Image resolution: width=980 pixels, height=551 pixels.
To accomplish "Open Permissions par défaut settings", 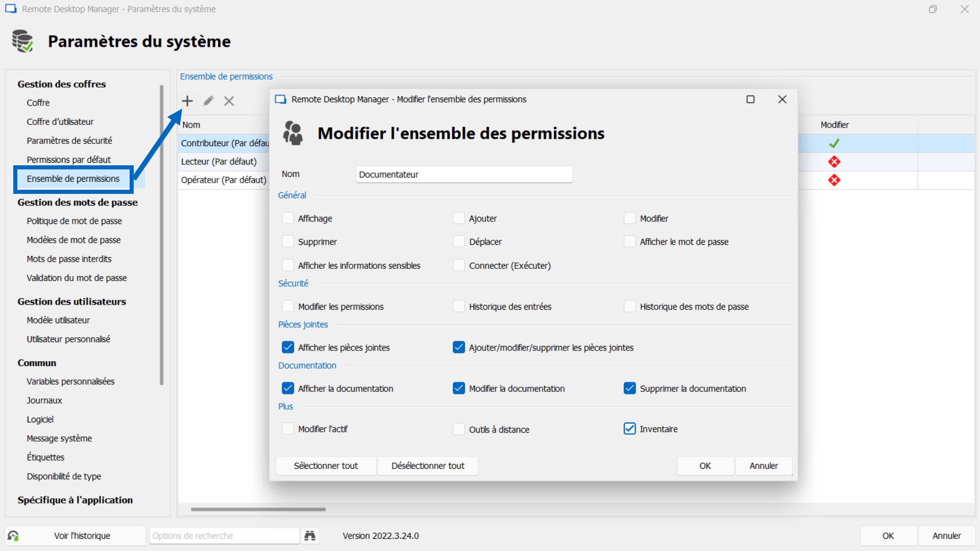I will pyautogui.click(x=69, y=159).
